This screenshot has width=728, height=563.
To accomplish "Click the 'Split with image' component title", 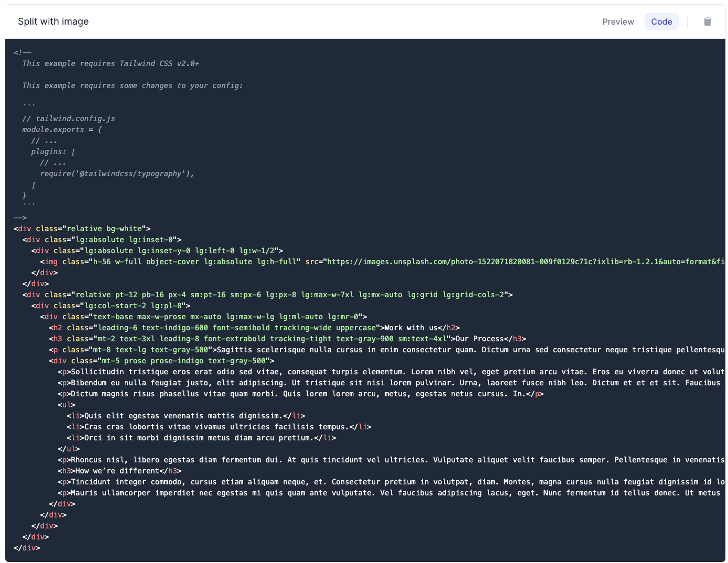I will pos(53,21).
